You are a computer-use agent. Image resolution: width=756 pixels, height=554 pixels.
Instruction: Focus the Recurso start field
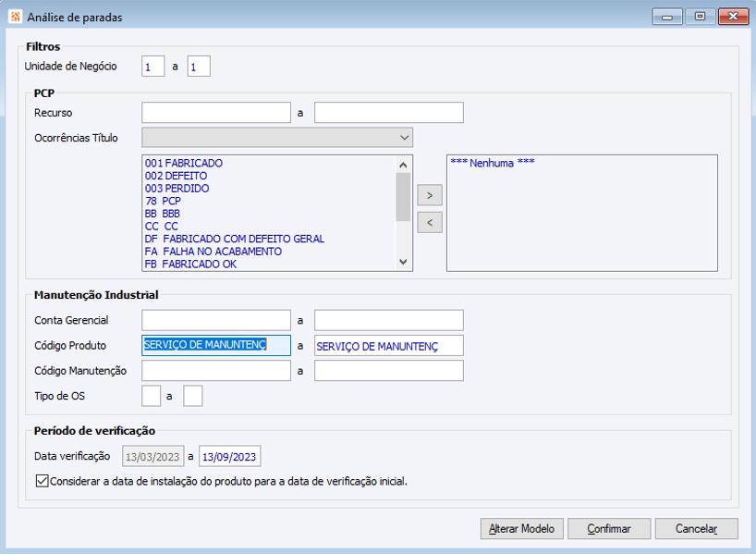(216, 113)
